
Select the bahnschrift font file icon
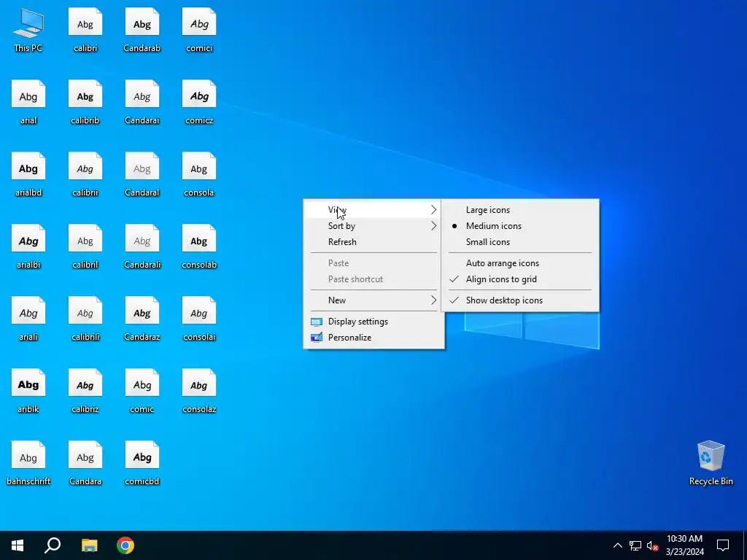tap(28, 464)
